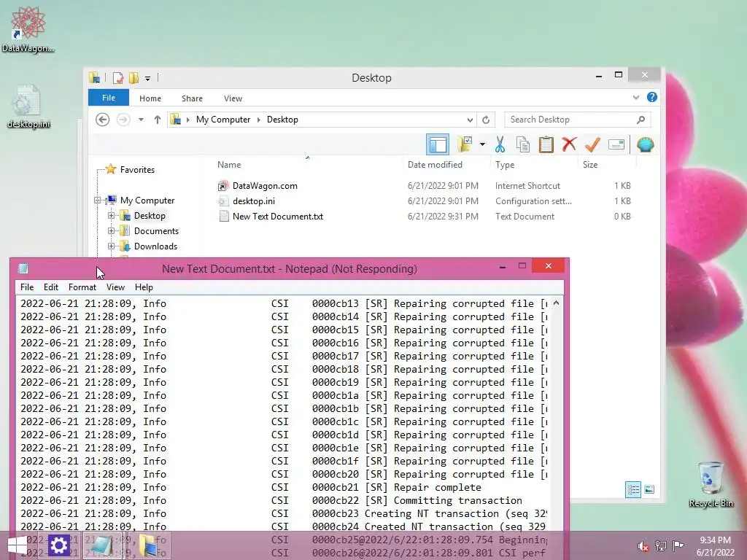The width and height of the screenshot is (747, 560).
Task: Select Downloads folder in navigation tree
Action: pos(155,246)
